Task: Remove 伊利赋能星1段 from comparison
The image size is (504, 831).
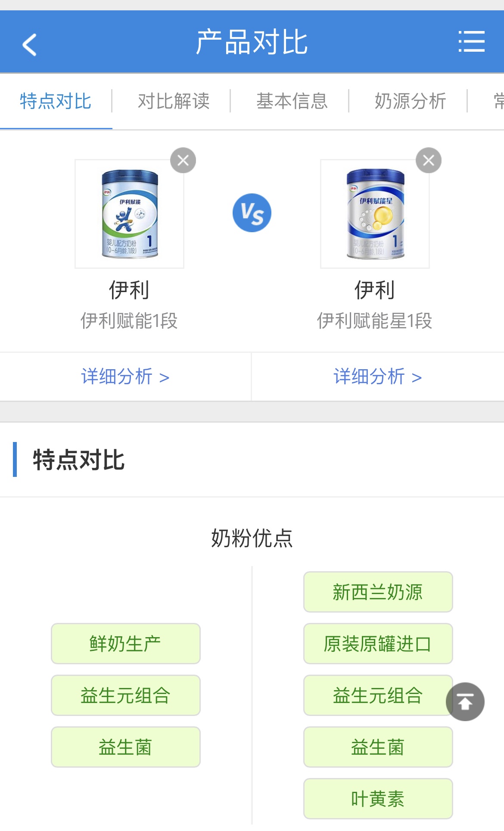Action: pyautogui.click(x=428, y=161)
